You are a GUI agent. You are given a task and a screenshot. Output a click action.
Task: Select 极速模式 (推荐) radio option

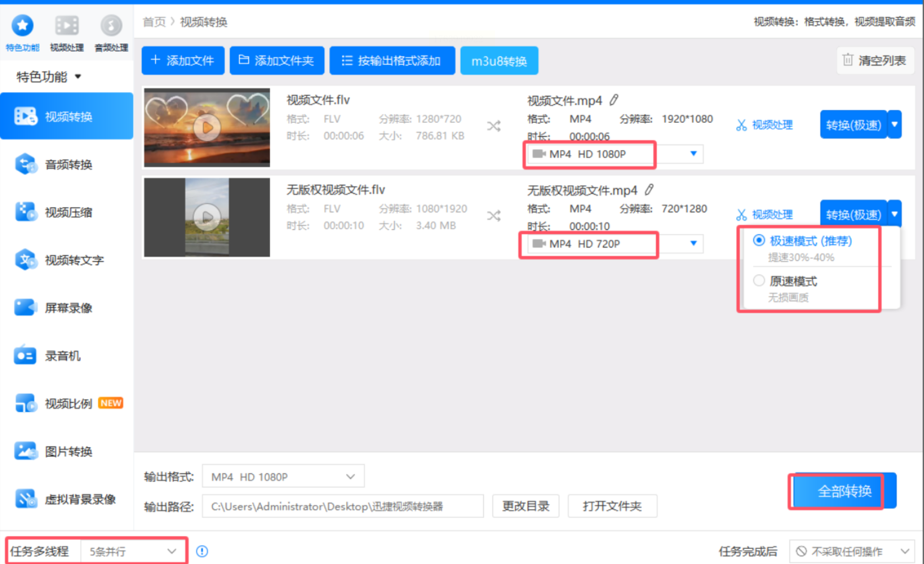(759, 241)
